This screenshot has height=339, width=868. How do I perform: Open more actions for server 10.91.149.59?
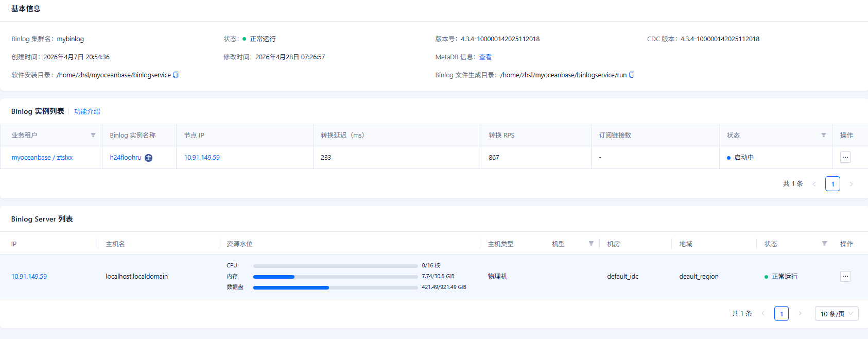(845, 277)
